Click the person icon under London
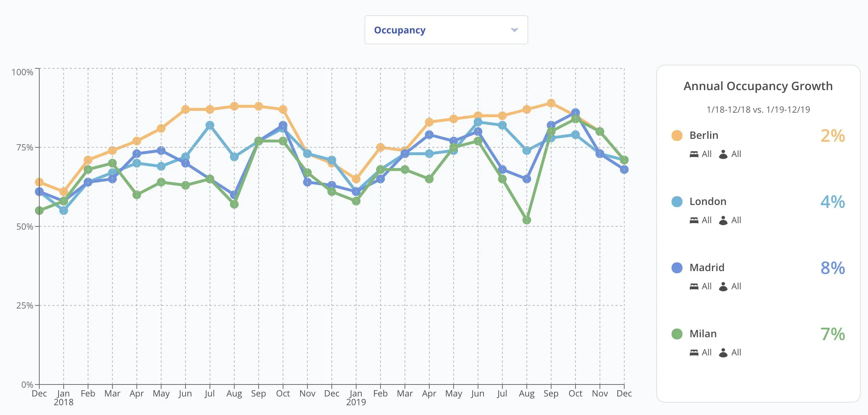This screenshot has width=868, height=415. click(x=723, y=220)
